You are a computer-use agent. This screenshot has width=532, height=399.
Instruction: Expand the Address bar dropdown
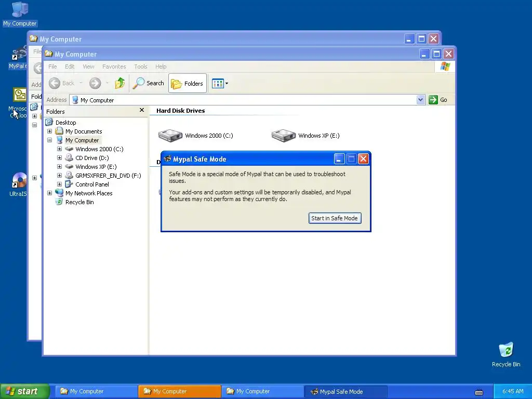(x=420, y=100)
